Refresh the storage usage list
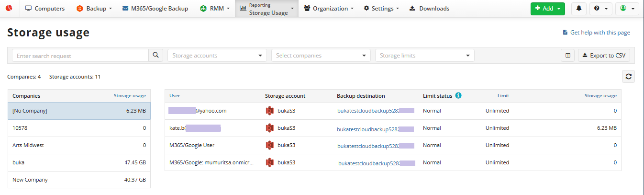 click(628, 76)
